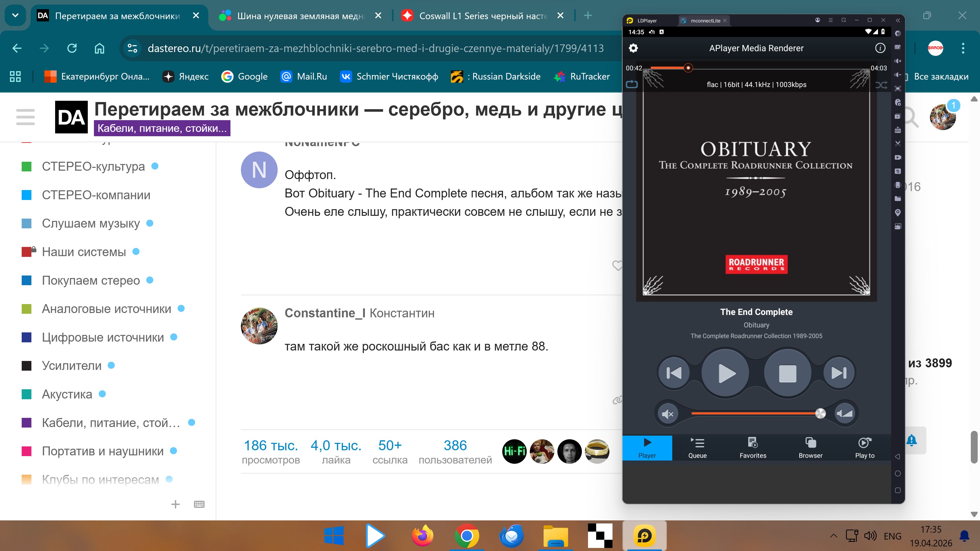Open LDPlayer from the Windows taskbar

(x=644, y=536)
